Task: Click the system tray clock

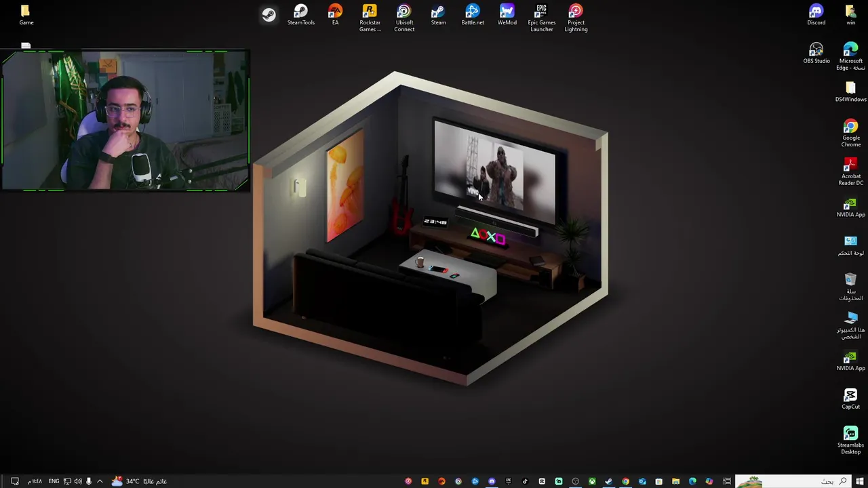Action: 35,481
